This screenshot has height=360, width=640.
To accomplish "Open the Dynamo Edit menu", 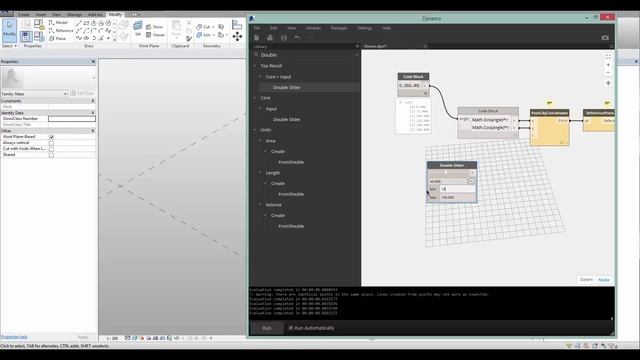I will click(x=273, y=28).
